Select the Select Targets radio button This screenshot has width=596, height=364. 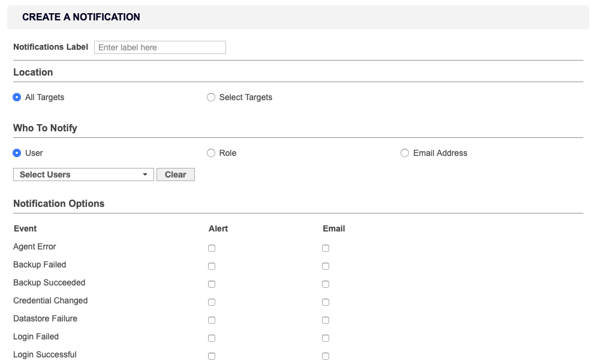[211, 97]
